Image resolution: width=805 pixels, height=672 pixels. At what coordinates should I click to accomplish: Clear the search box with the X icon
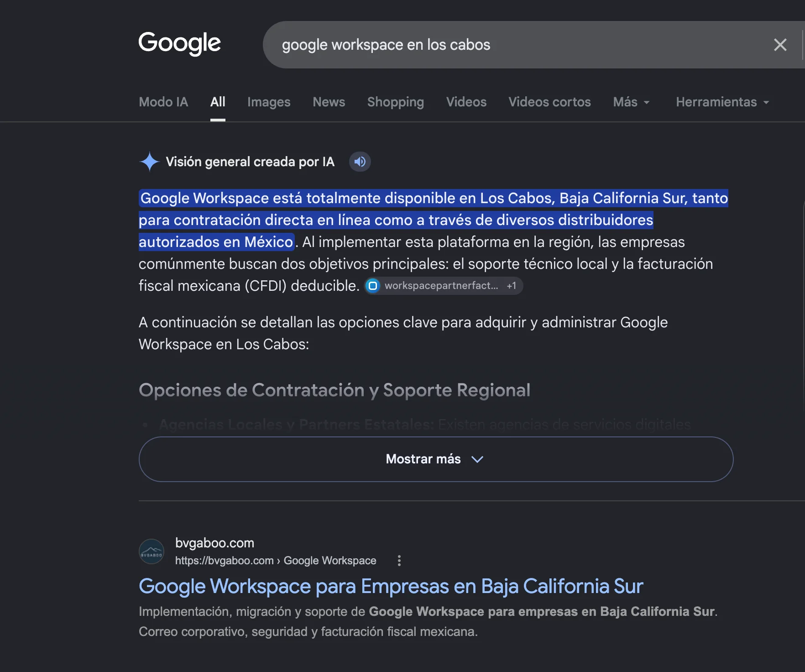(780, 45)
